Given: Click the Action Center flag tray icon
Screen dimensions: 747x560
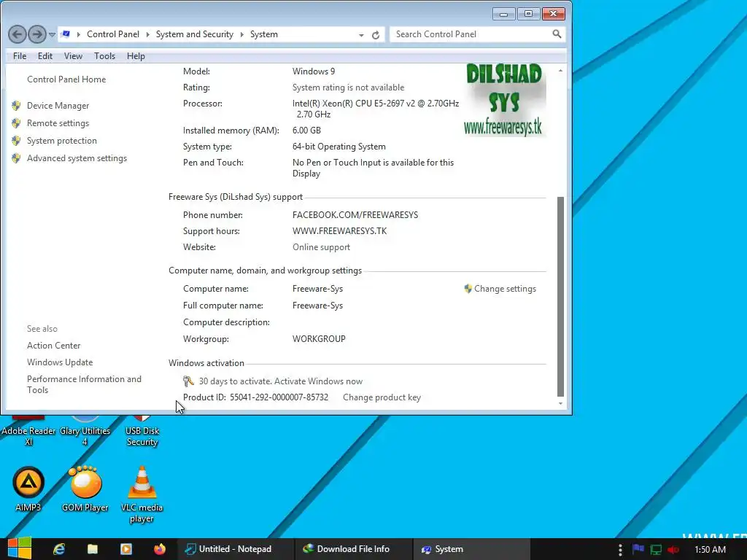Looking at the screenshot, I should pos(638,549).
